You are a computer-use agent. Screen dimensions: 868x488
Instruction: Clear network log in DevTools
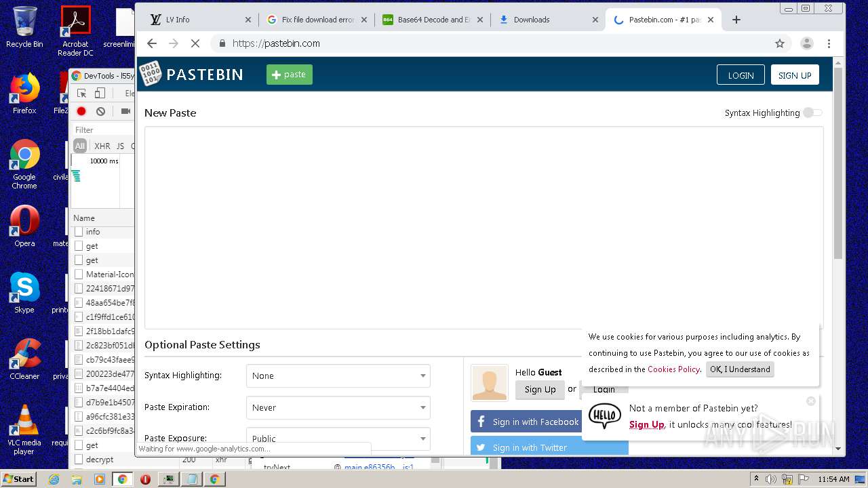[x=100, y=111]
